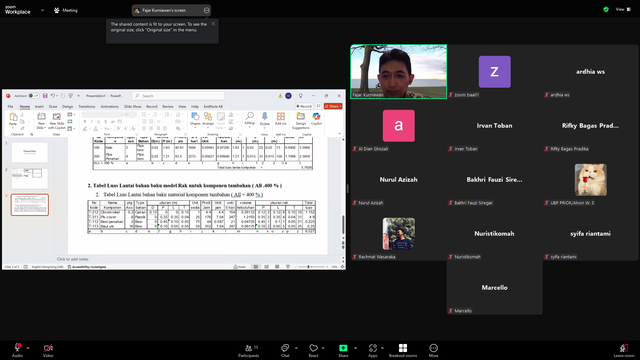Click the Notes icon in PowerPoint status bar
This screenshot has width=640, height=360.
240,267
